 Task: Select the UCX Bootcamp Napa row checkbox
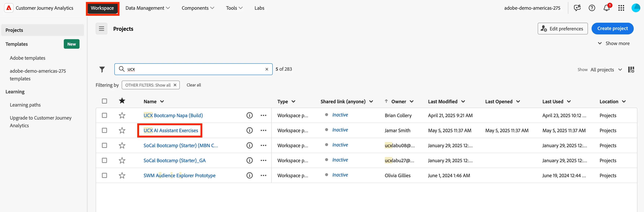click(x=104, y=115)
